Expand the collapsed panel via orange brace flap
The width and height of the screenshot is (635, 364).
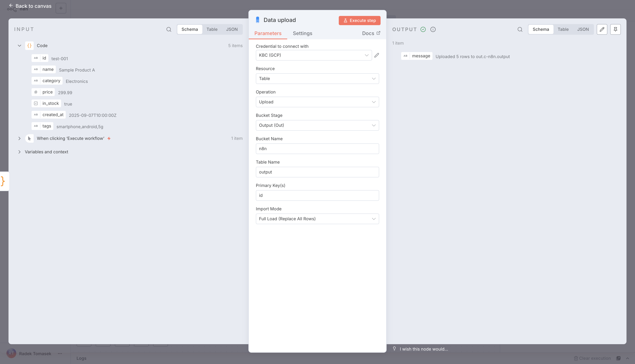(3, 181)
